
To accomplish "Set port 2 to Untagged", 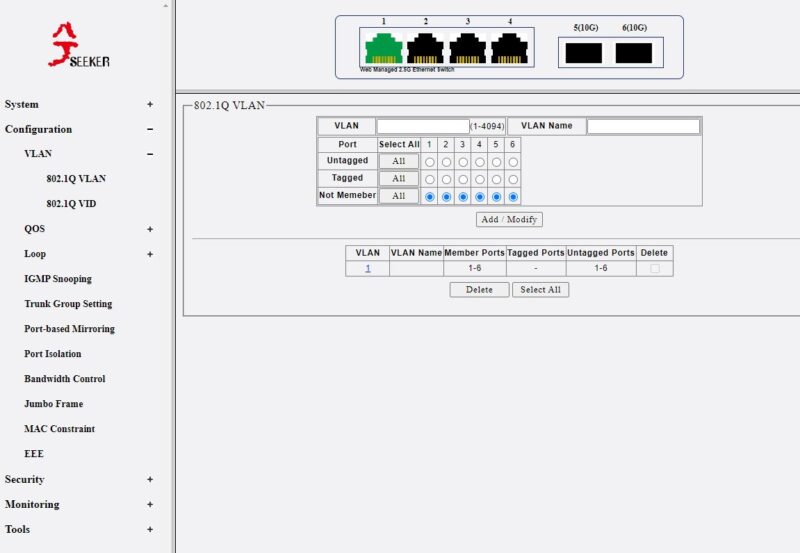I will (446, 162).
